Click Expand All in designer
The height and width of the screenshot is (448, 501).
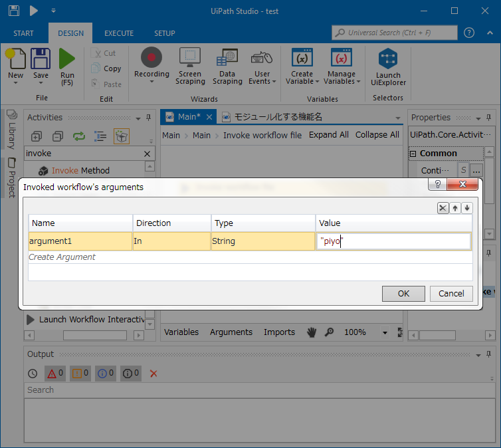point(328,135)
